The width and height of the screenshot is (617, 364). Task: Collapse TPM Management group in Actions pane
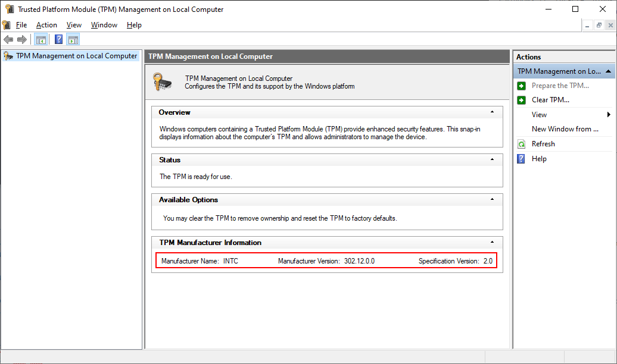(608, 71)
